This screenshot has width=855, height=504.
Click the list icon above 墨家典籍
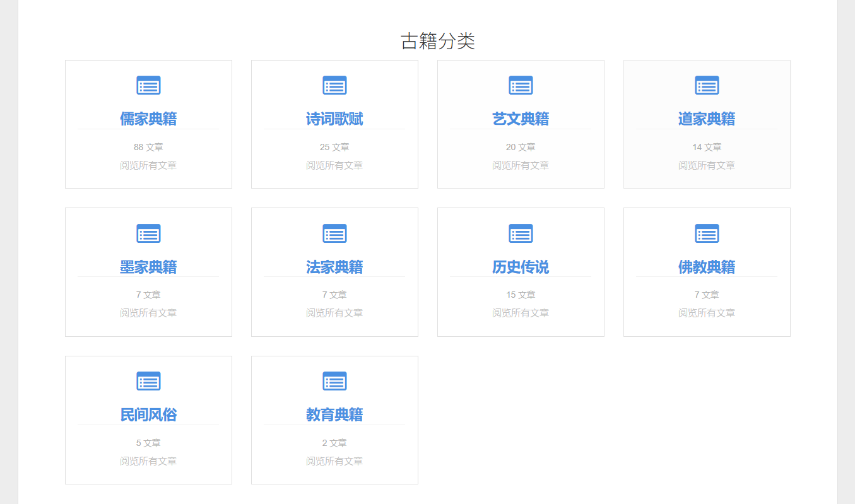(148, 233)
